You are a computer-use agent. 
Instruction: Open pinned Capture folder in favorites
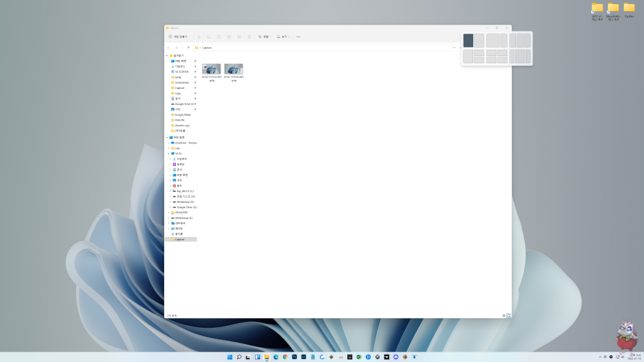click(x=180, y=88)
